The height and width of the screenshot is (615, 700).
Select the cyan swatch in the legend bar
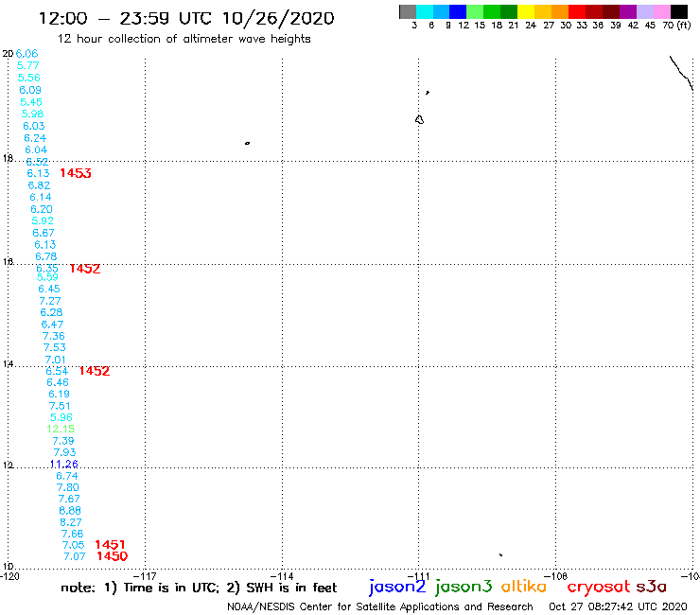pos(425,11)
